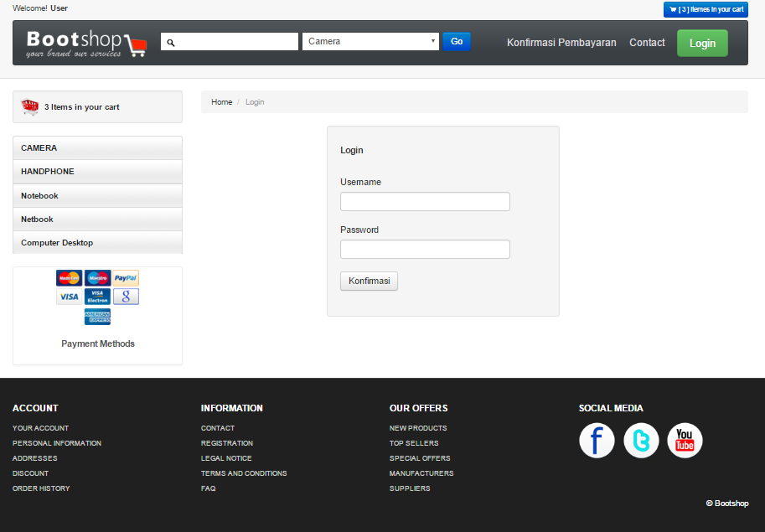Open the Contact menu item
The image size is (765, 532).
(x=646, y=42)
